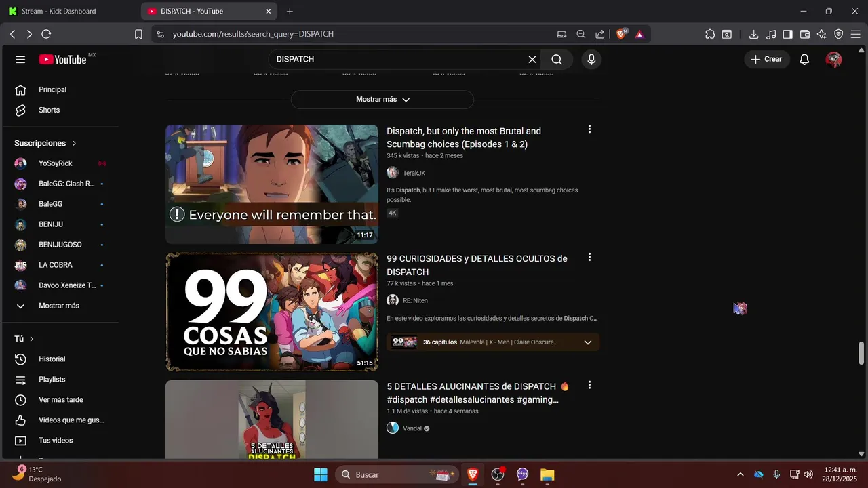Clear the search box with the X icon
The width and height of the screenshot is (868, 488).
(532, 60)
